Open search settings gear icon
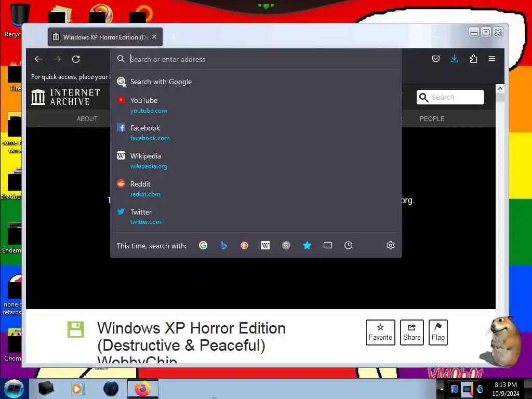Image resolution: width=532 pixels, height=399 pixels. pyautogui.click(x=391, y=245)
